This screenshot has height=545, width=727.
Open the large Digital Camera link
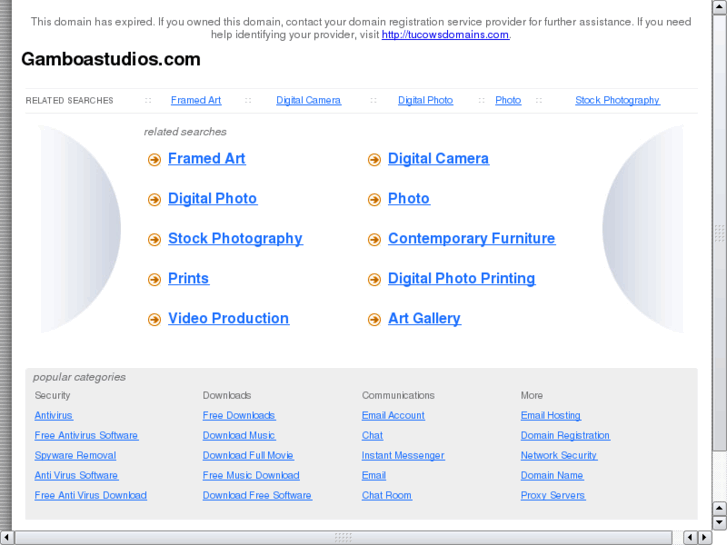[438, 159]
